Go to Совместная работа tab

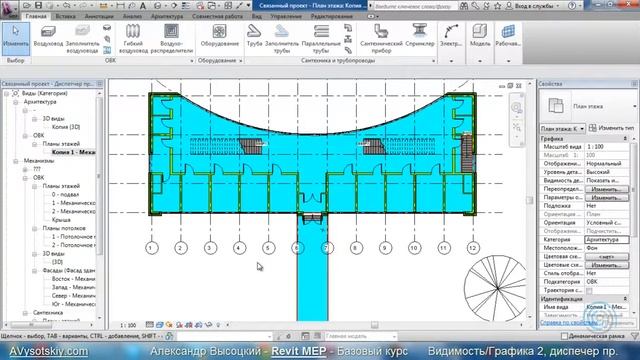pos(217,16)
